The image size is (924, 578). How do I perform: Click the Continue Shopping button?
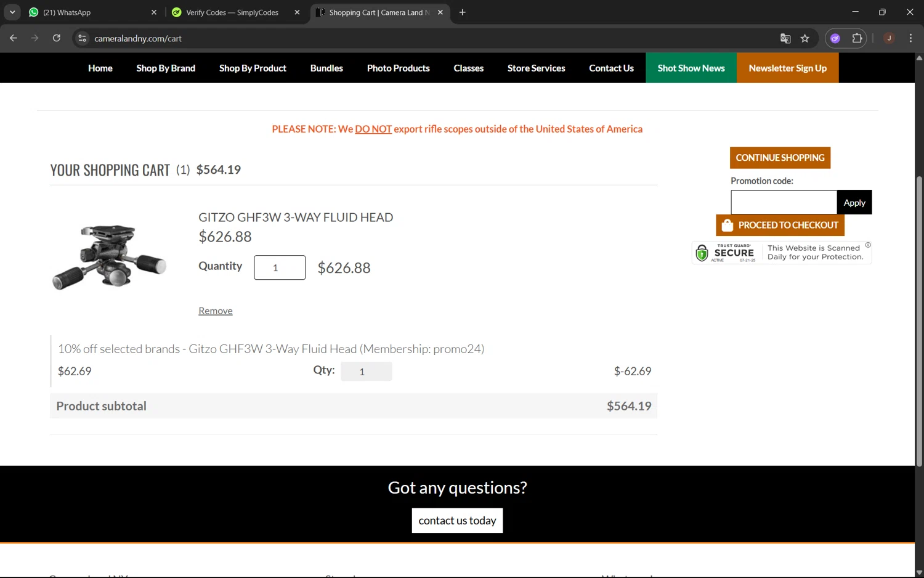780,158
